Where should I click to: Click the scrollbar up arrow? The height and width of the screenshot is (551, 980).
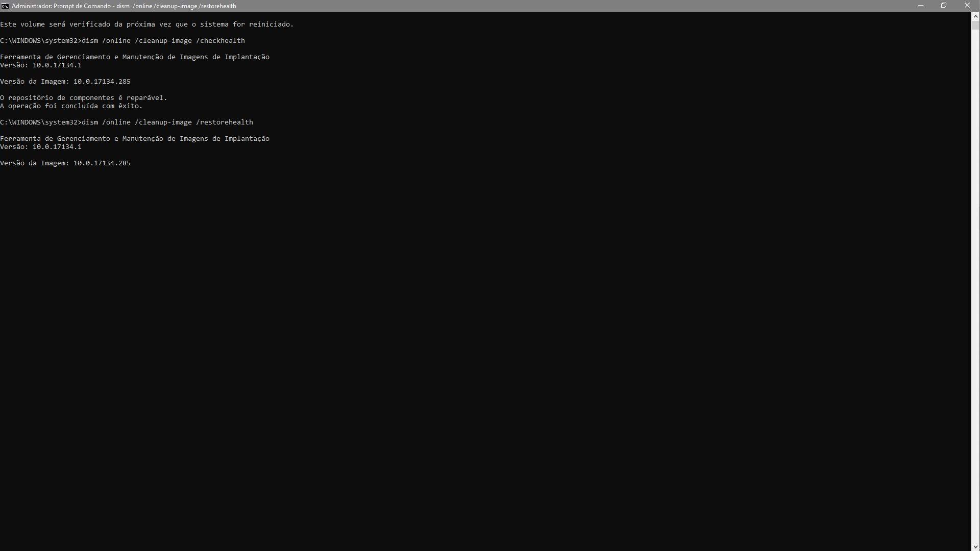tap(975, 16)
